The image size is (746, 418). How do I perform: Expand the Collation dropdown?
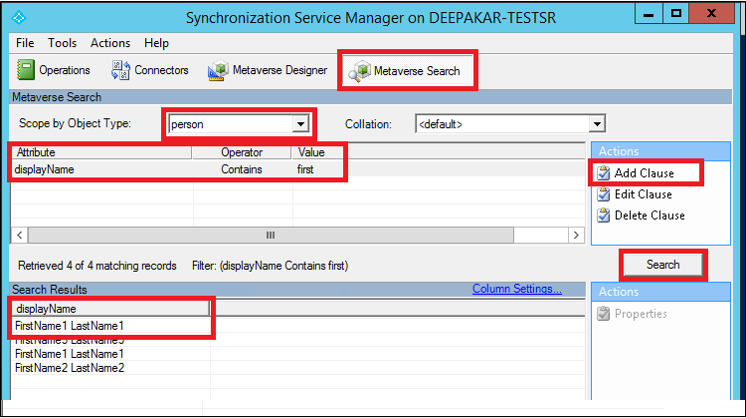597,124
